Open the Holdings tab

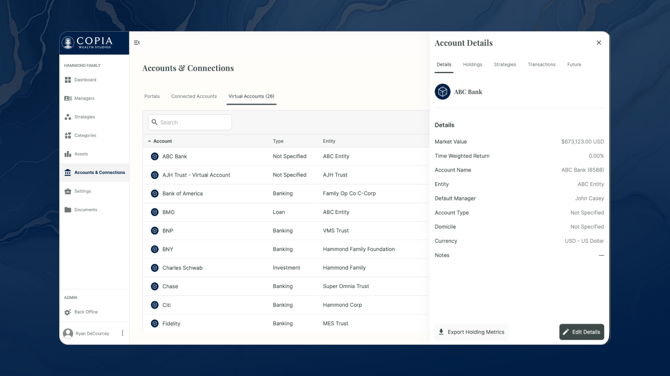(x=472, y=65)
